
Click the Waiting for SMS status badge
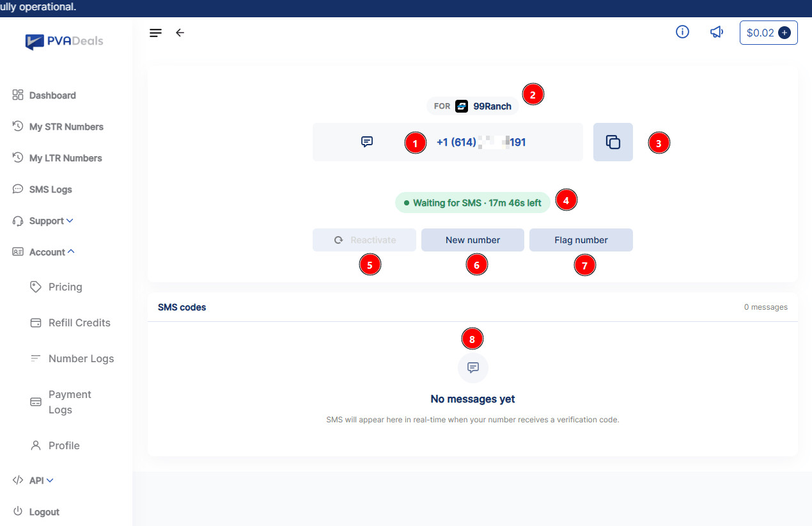(x=472, y=203)
